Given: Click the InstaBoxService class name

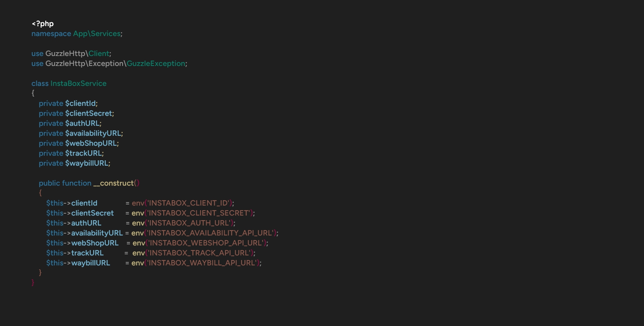Looking at the screenshot, I should tap(79, 84).
